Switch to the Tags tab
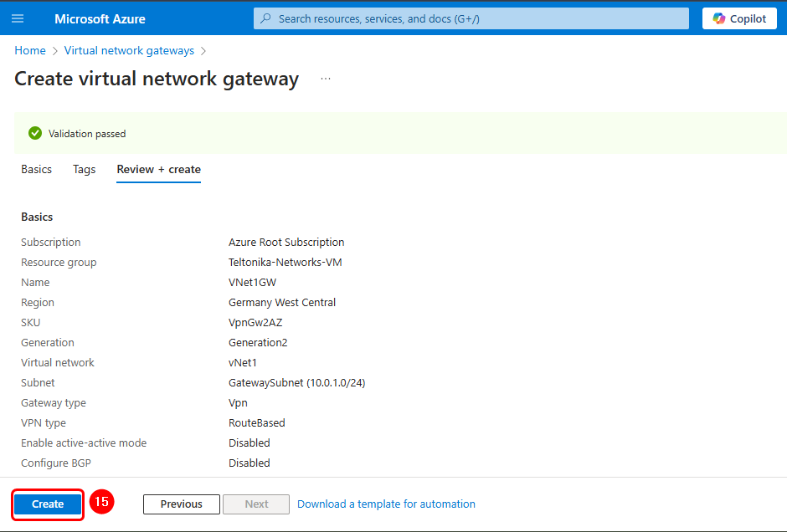 click(x=85, y=169)
